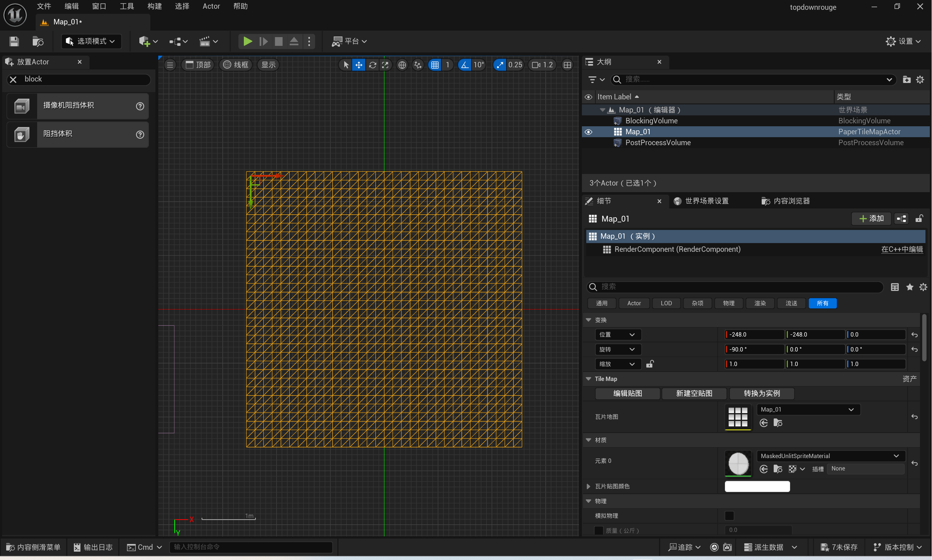Open the grid snap size value 1
The height and width of the screenshot is (560, 932).
point(448,65)
